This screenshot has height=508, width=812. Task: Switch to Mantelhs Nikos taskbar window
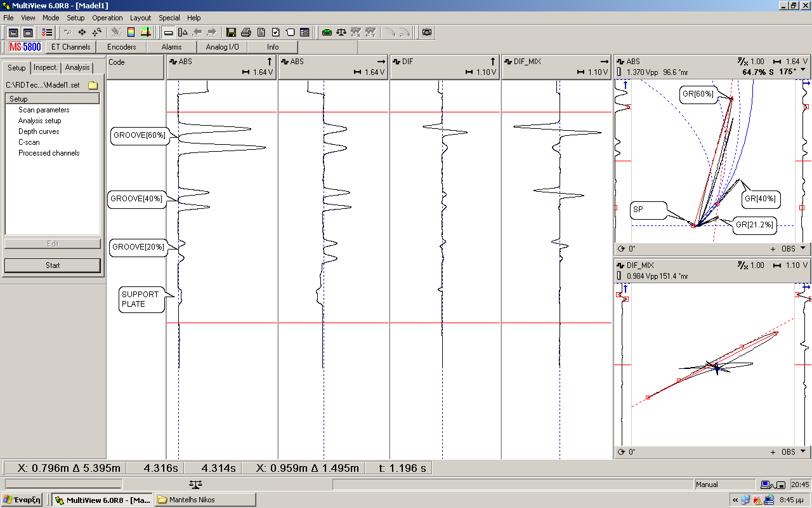click(x=206, y=500)
